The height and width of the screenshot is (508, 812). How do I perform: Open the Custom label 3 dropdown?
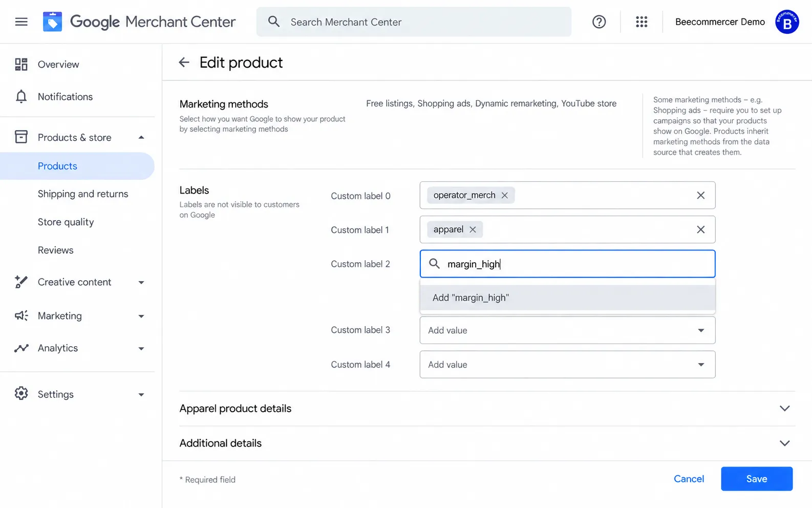coord(567,330)
